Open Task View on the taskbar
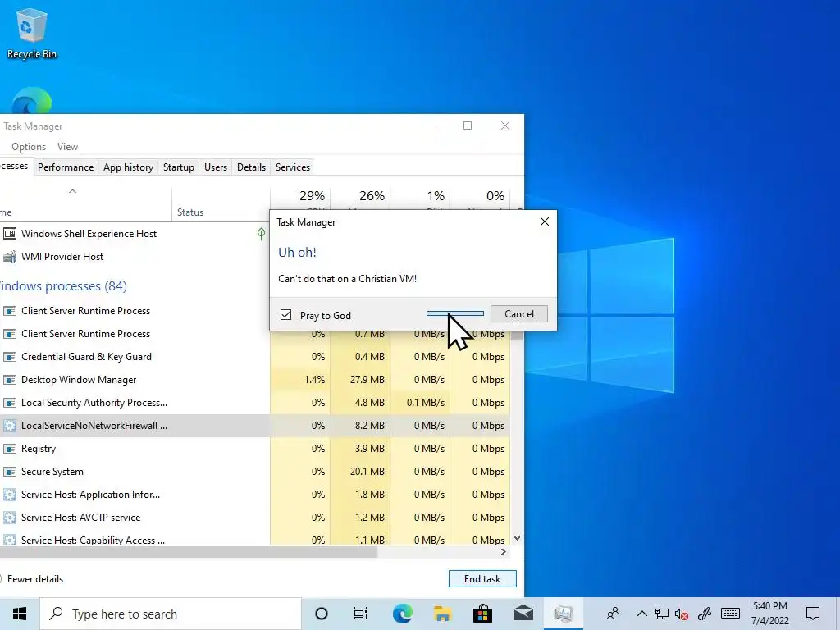Viewport: 840px width, 630px height. (361, 614)
